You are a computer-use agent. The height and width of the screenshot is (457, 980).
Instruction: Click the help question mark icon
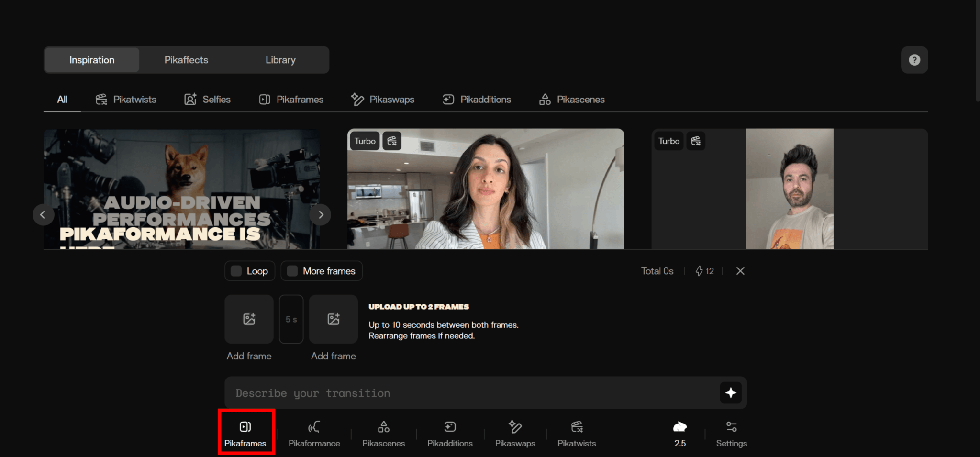(914, 60)
